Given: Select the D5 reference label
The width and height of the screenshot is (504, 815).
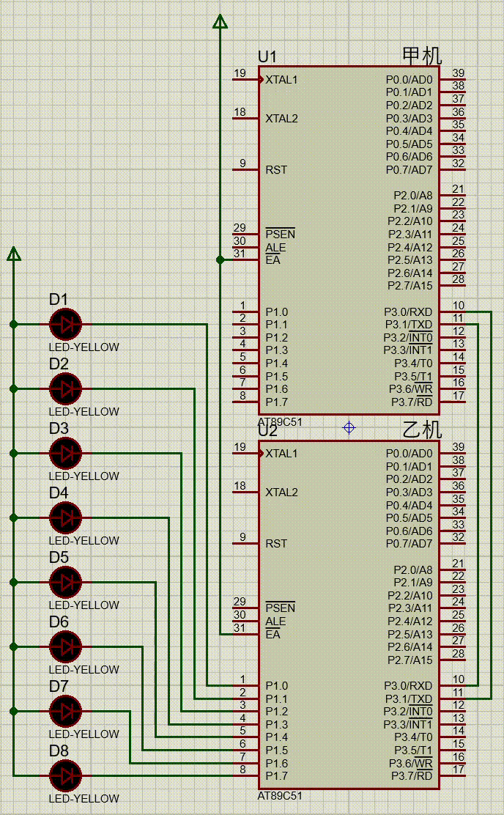Looking at the screenshot, I should [59, 557].
